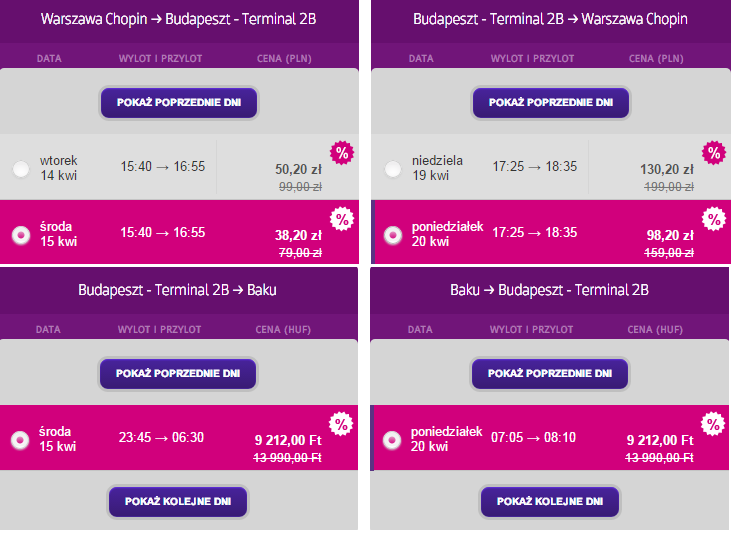This screenshot has height=538, width=743.
Task: Select środa 15 kwi Warszawa–Budapeszt radio button
Action: [x=21, y=235]
